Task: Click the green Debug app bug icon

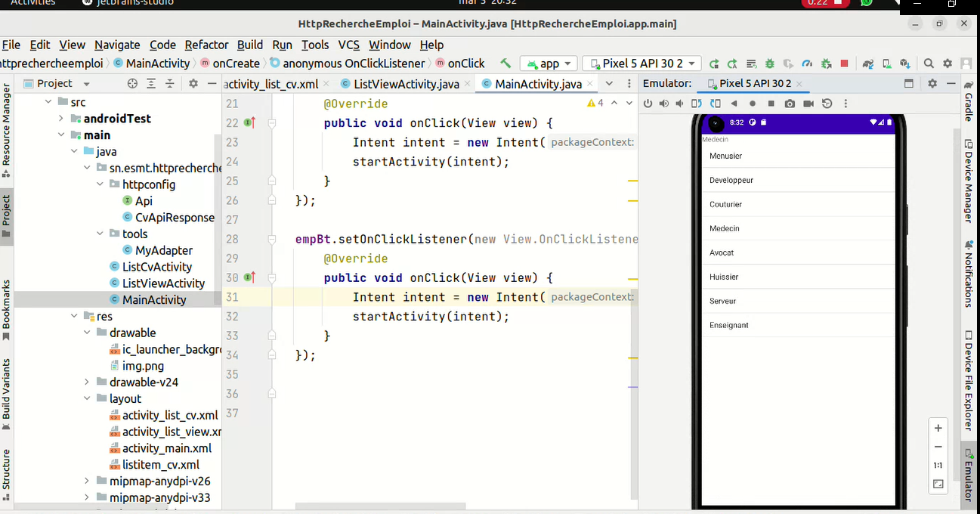Action: point(770,63)
